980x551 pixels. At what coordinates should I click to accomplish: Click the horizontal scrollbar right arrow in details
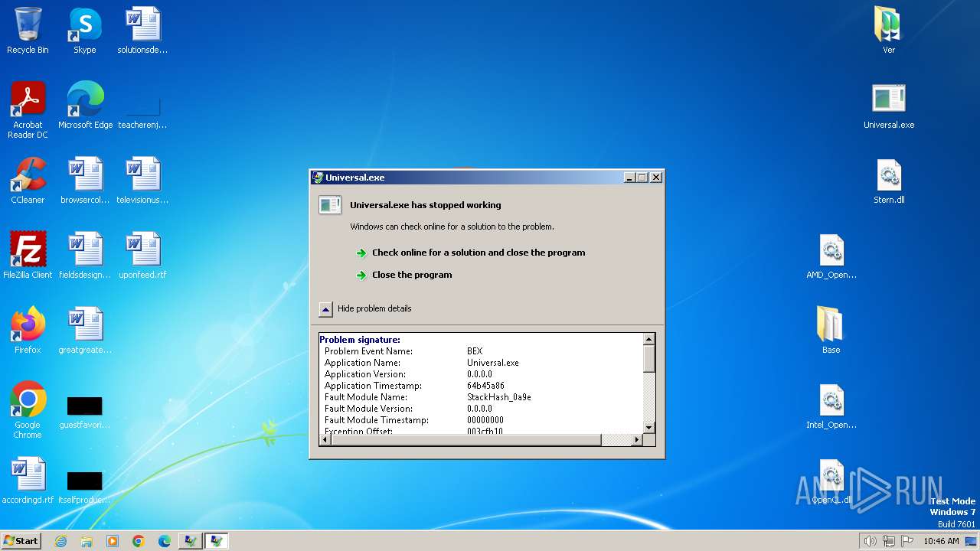637,440
